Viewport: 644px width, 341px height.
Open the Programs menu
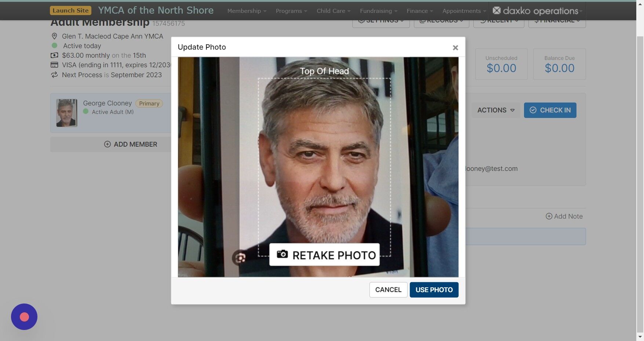coord(290,11)
